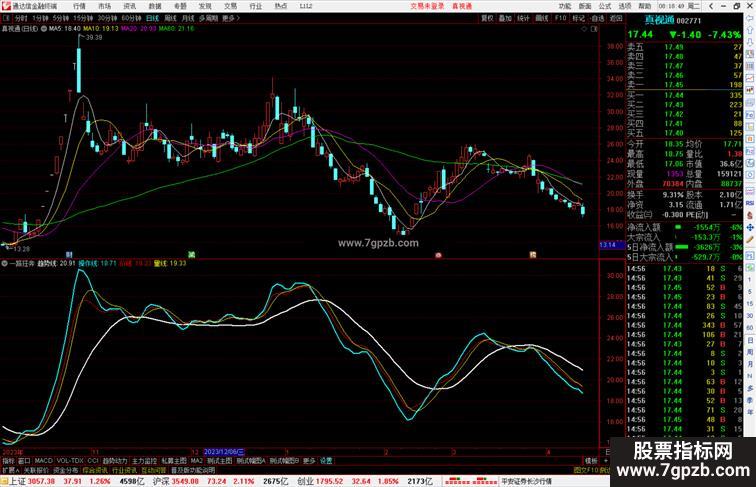
Task: Click the diamond icon atop main chart
Action: coord(584,29)
